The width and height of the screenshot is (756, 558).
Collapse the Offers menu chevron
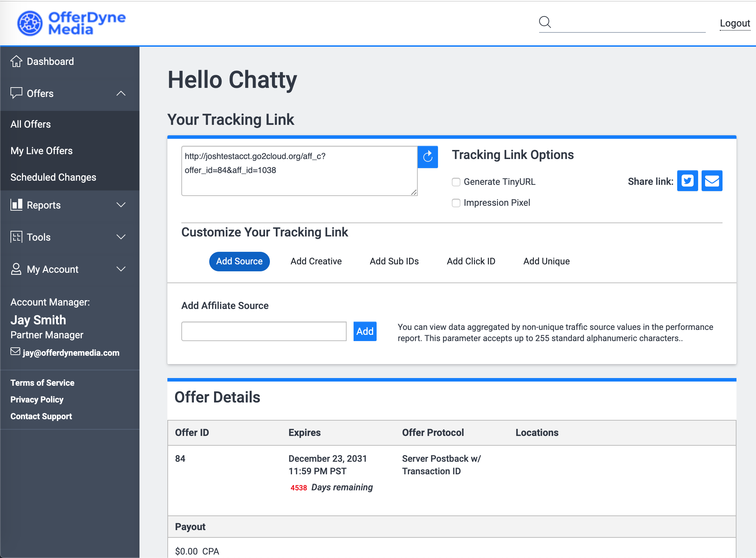pyautogui.click(x=121, y=93)
